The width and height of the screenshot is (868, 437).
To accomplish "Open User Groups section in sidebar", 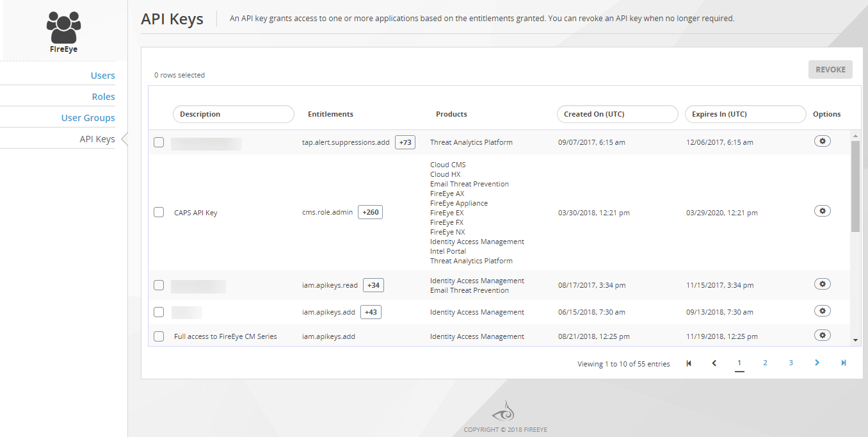I will pos(88,118).
